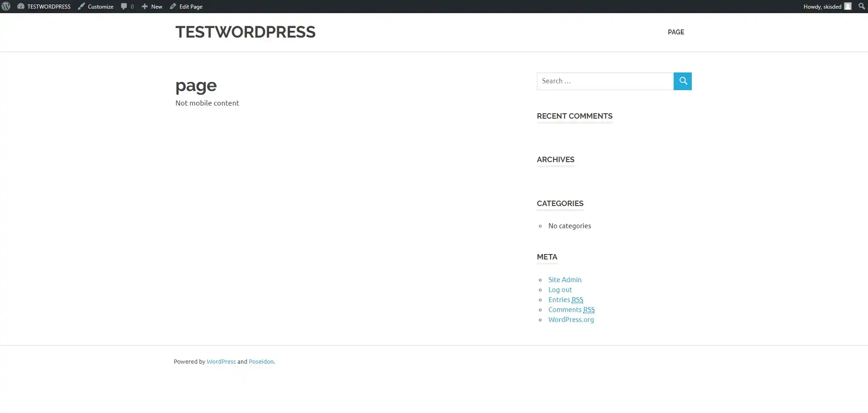Expand the New content menu

click(152, 6)
